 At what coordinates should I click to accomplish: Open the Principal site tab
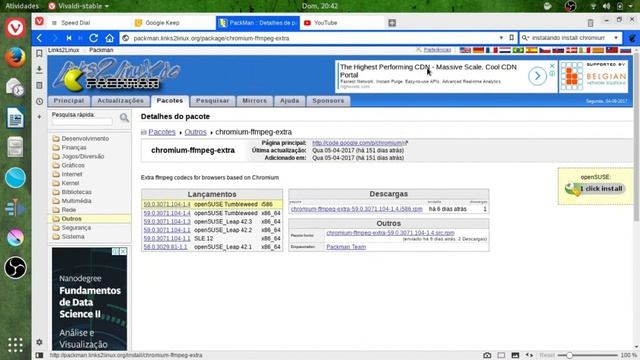pos(69,101)
